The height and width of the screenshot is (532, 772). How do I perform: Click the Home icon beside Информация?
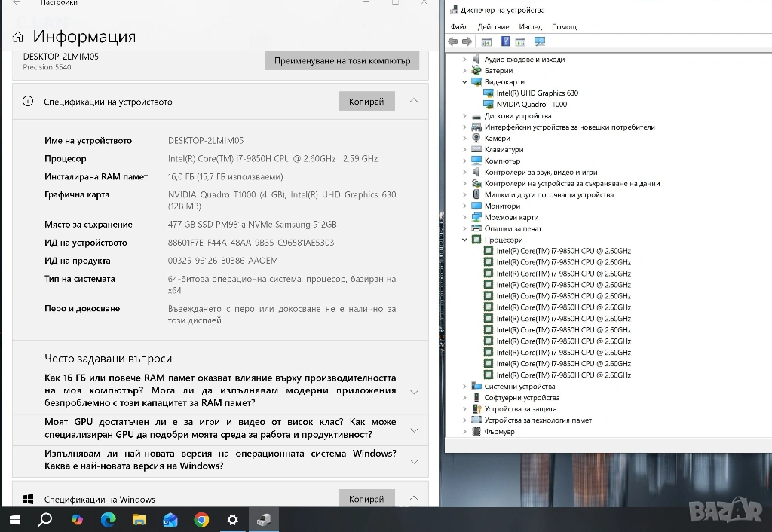click(x=18, y=38)
